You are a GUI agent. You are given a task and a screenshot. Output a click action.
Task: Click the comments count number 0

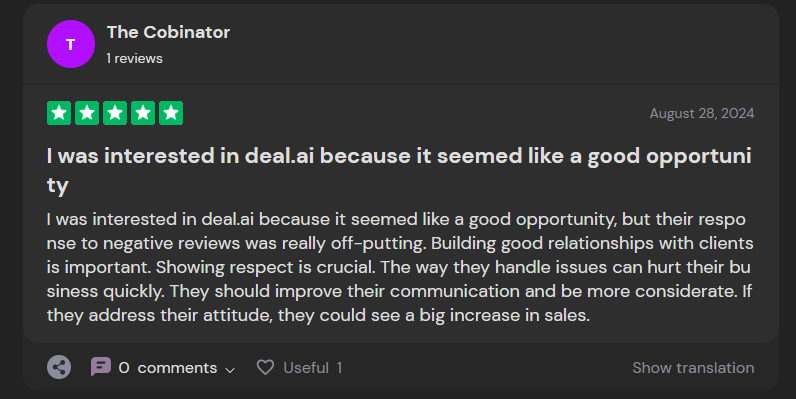point(124,368)
